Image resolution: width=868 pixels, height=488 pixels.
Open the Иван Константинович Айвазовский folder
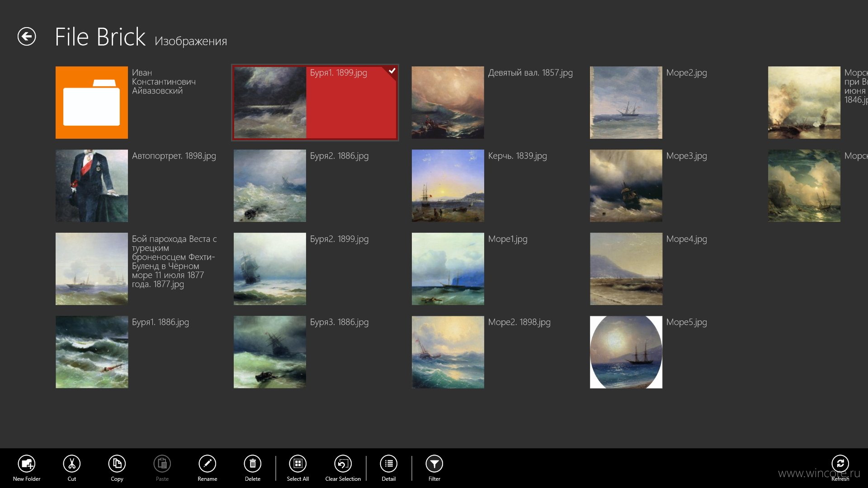coord(92,103)
